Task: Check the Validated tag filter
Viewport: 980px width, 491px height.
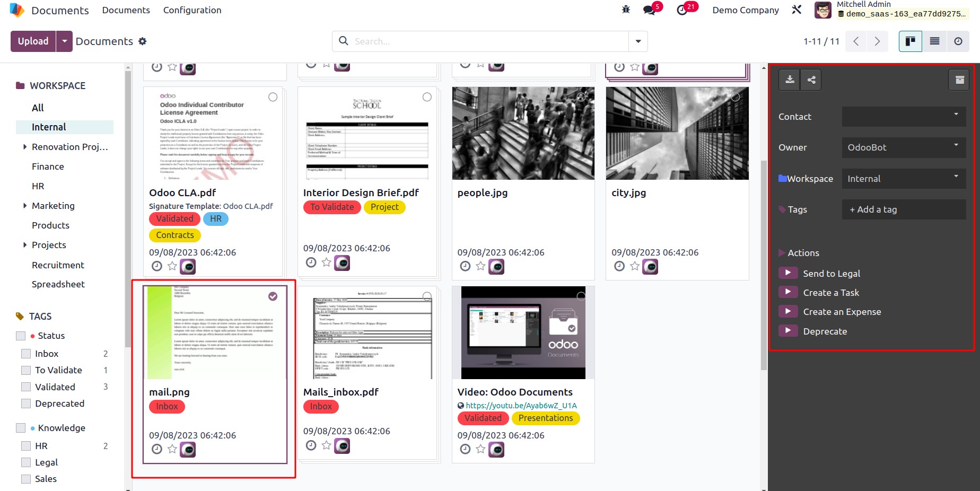Action: pyautogui.click(x=26, y=387)
